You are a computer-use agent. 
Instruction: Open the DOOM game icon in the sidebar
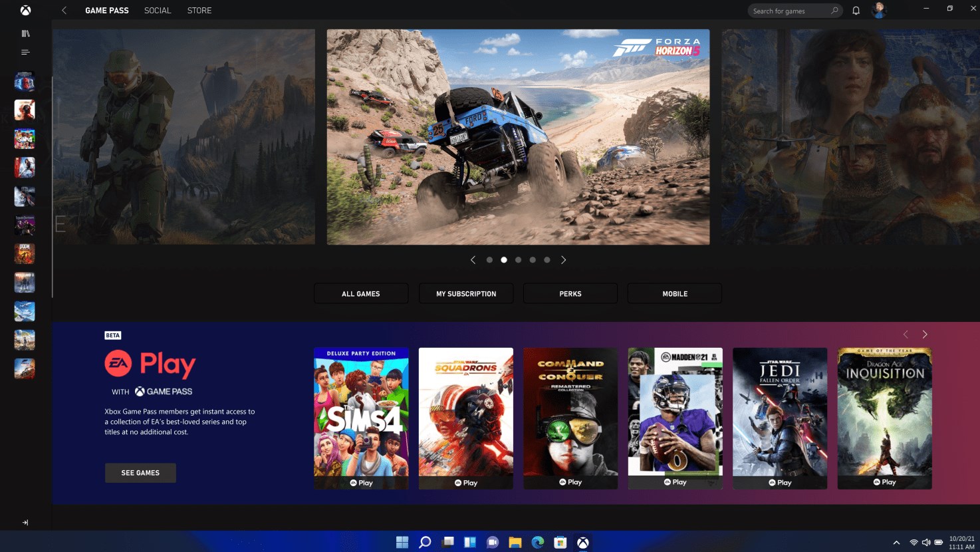(25, 253)
